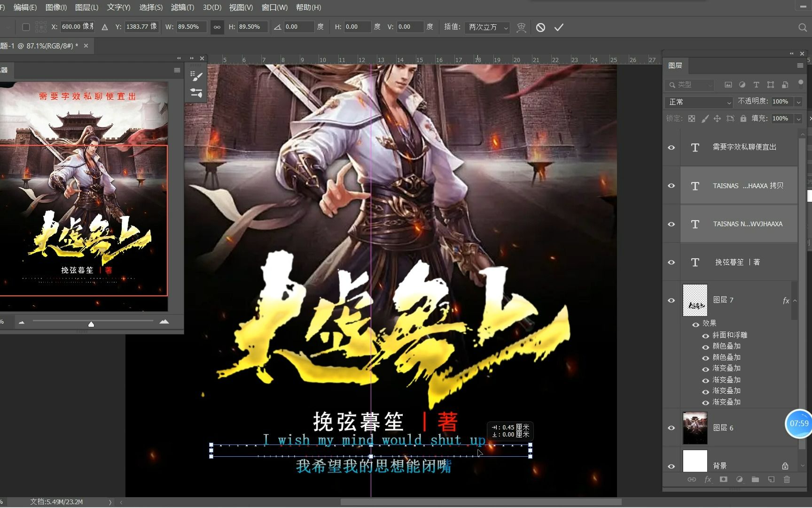Collapse 图层 7 effects list arrow
812x508 pixels.
coord(795,301)
